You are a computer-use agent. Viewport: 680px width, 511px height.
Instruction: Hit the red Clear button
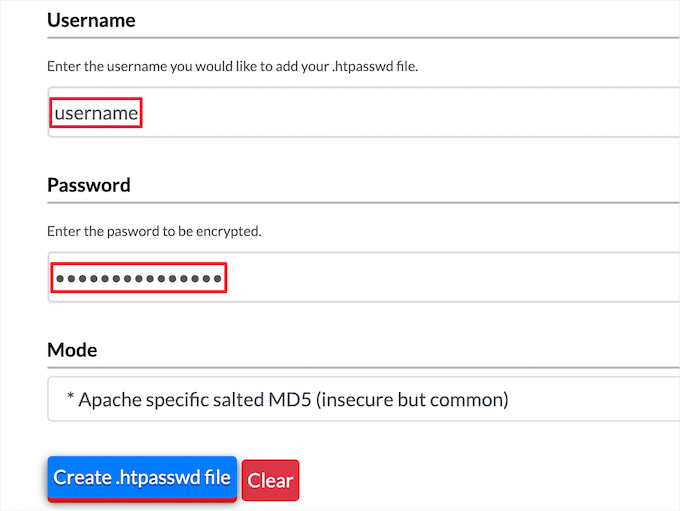(x=270, y=480)
